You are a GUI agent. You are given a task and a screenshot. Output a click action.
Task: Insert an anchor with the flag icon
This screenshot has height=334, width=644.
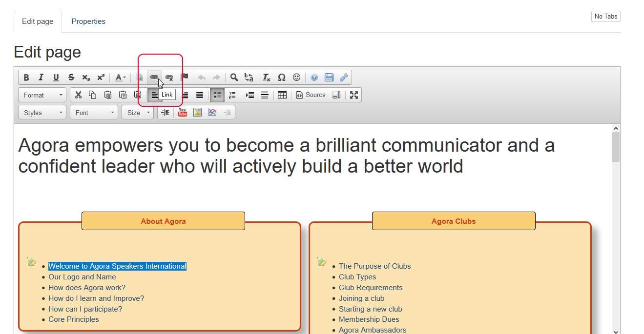tap(184, 78)
